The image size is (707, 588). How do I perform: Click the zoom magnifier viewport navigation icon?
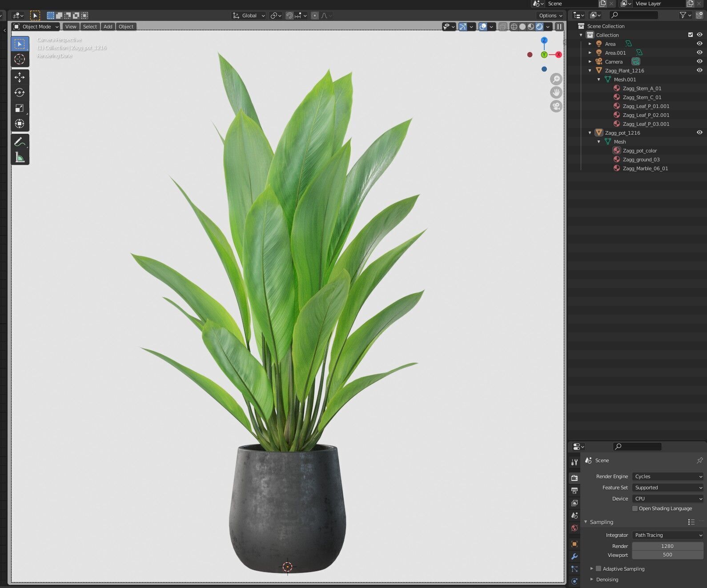pyautogui.click(x=556, y=79)
